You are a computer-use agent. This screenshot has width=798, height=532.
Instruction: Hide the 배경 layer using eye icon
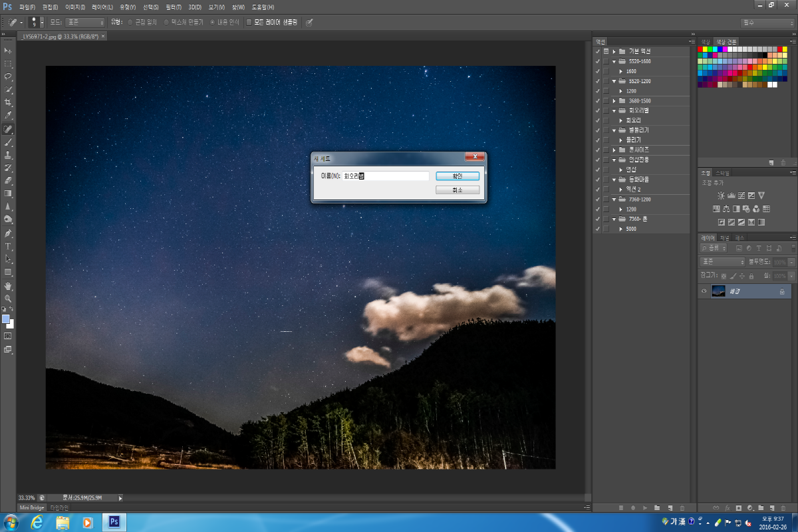pyautogui.click(x=704, y=291)
